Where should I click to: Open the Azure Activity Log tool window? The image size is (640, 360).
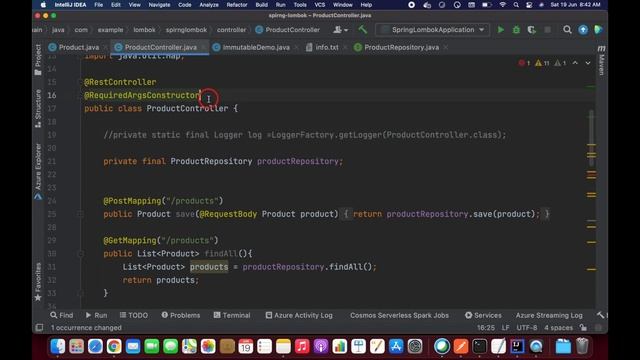click(x=299, y=316)
